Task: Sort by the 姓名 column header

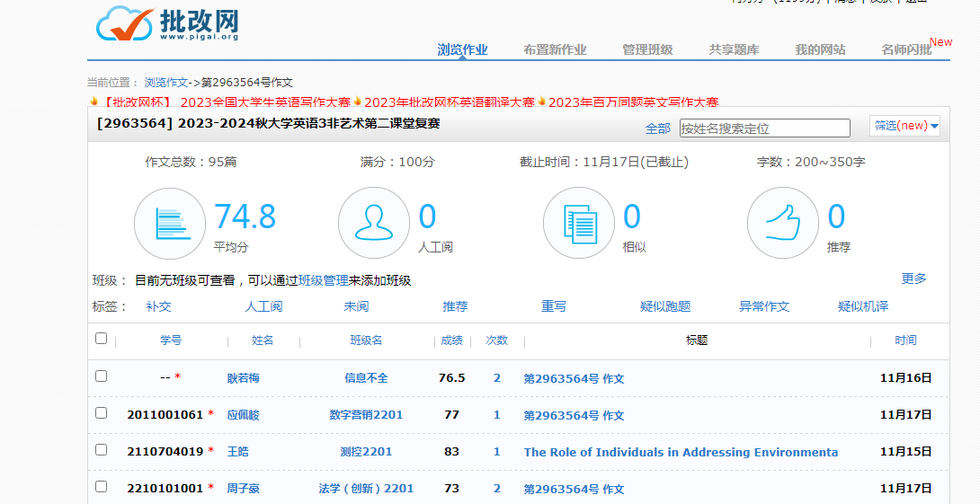Action: point(263,340)
